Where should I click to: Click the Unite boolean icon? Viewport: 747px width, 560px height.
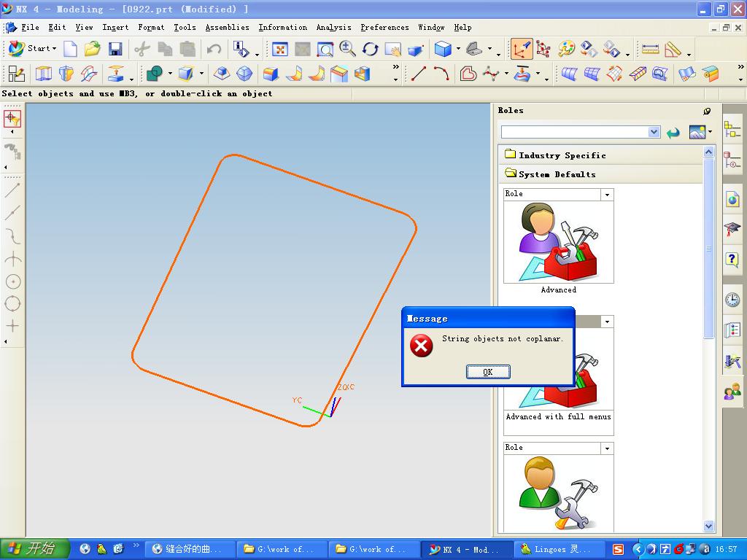coord(155,74)
